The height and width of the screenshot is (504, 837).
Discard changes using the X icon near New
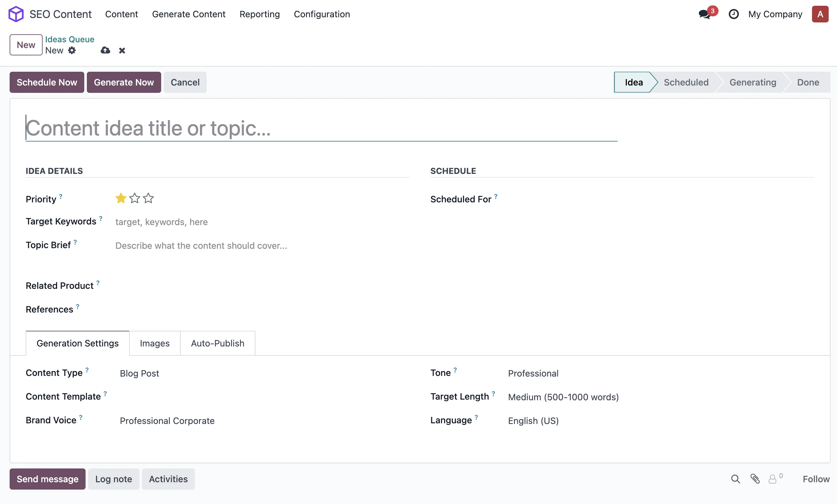122,50
